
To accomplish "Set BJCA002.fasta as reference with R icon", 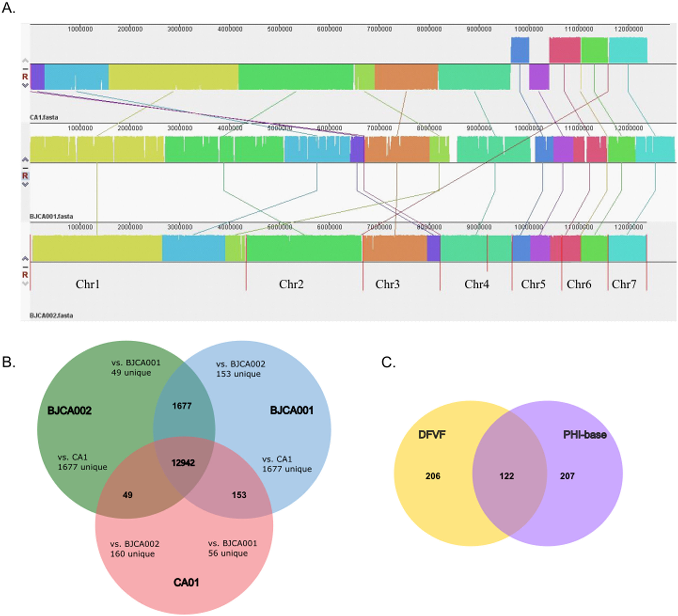I will (25, 275).
